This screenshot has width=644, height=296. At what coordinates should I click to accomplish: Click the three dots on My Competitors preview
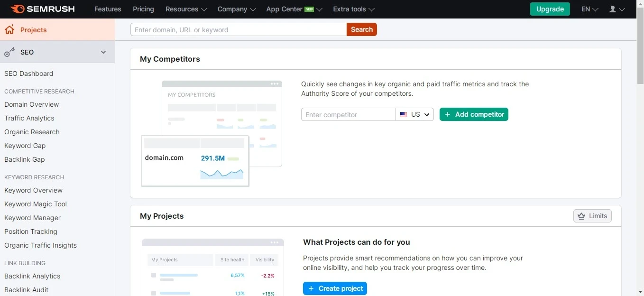275,84
